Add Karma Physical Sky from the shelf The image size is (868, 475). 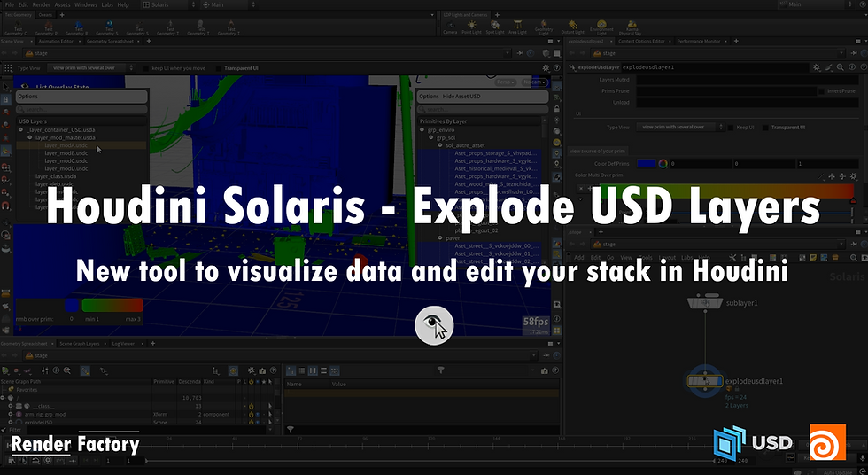point(631,27)
